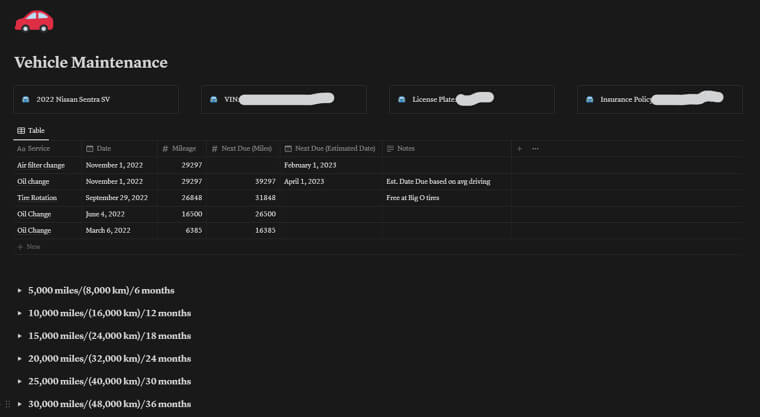Click the car icon in License Plate card
This screenshot has height=417, width=760.
pyautogui.click(x=402, y=99)
